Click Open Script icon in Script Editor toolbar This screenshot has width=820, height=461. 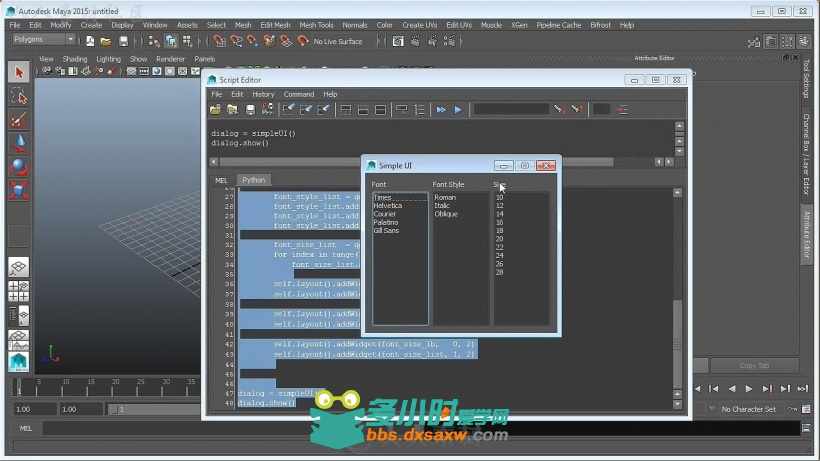[x=215, y=109]
